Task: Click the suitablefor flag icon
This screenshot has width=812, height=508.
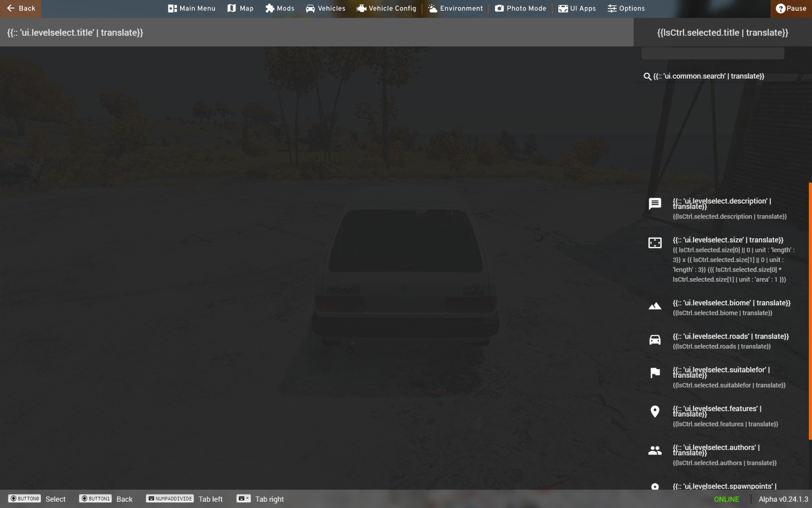Action: tap(655, 373)
